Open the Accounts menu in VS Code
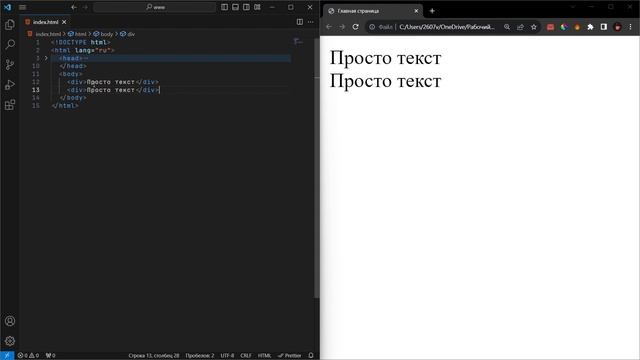This screenshot has width=640, height=360. 10,321
